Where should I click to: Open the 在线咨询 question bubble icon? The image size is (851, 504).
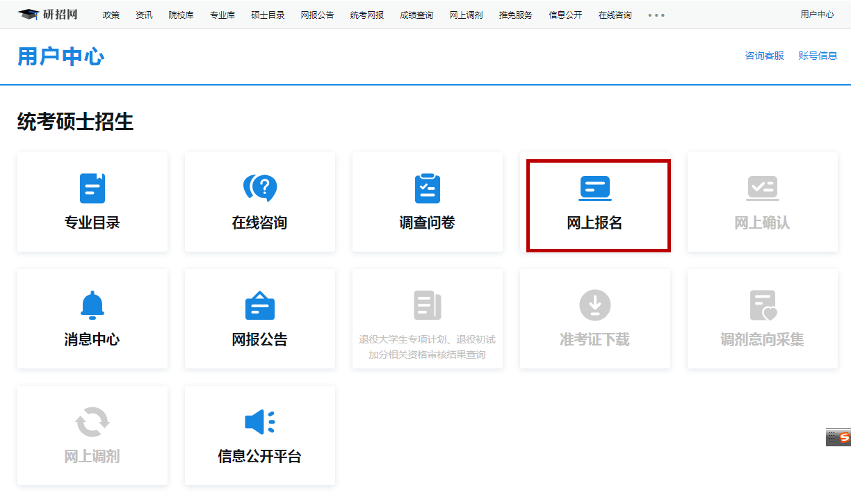point(260,188)
